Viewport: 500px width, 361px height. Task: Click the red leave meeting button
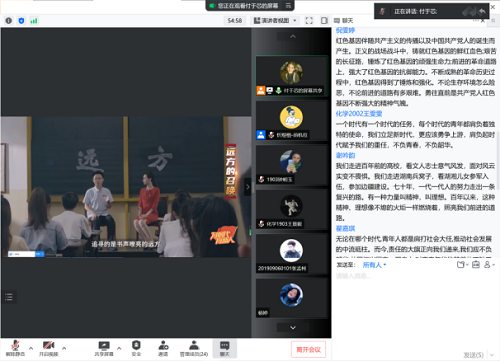(x=308, y=350)
